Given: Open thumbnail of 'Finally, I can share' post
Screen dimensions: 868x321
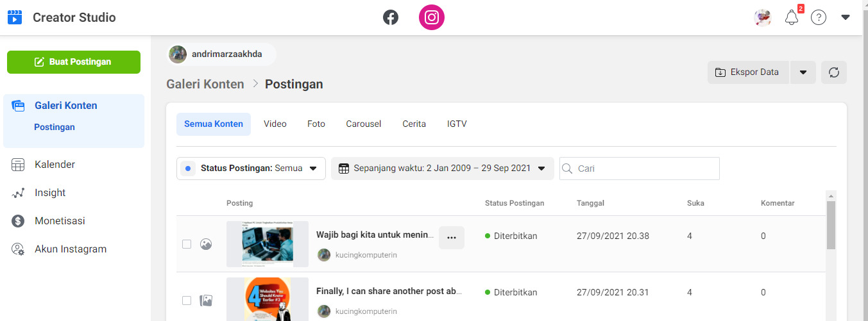Looking at the screenshot, I should coord(268,299).
